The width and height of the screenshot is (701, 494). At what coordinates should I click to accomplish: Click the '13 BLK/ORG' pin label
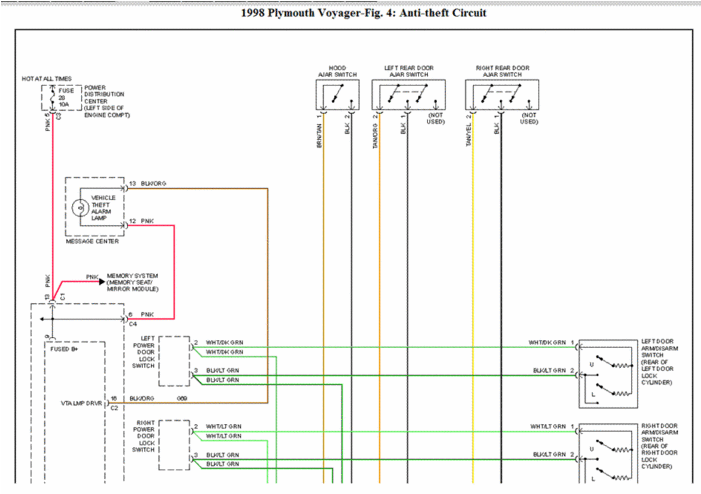pos(148,184)
